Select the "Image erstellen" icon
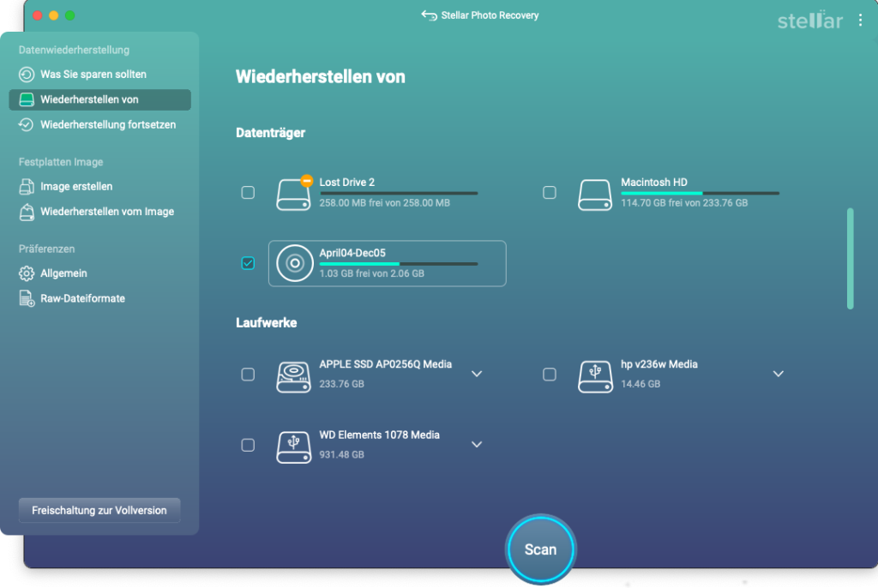The image size is (878, 588). pyautogui.click(x=28, y=186)
